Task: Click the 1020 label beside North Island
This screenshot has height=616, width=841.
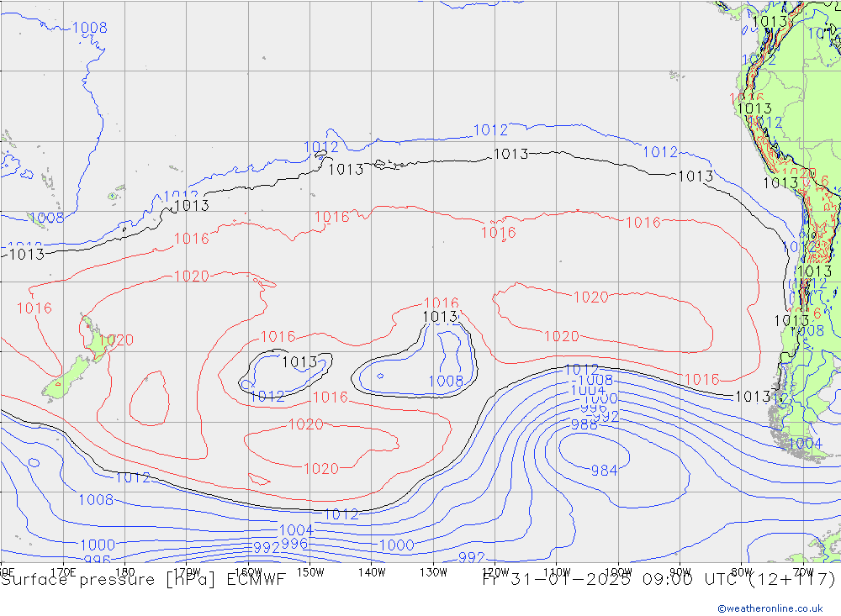Action: [x=119, y=340]
